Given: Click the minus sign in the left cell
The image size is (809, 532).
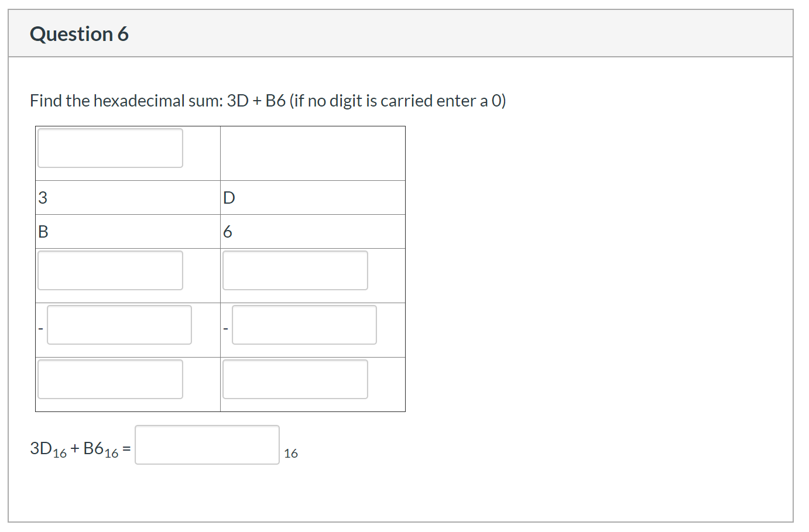Looking at the screenshot, I should 40,328.
